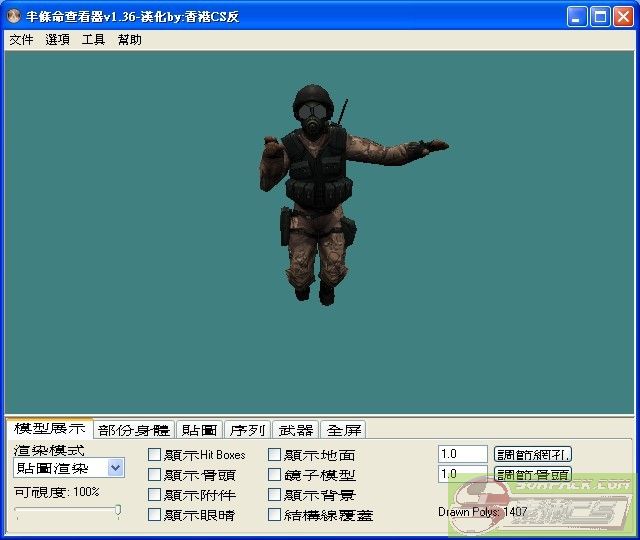Viewport: 640px width, 540px height.
Task: Open the 幫助 (Help) menu
Action: click(x=129, y=40)
